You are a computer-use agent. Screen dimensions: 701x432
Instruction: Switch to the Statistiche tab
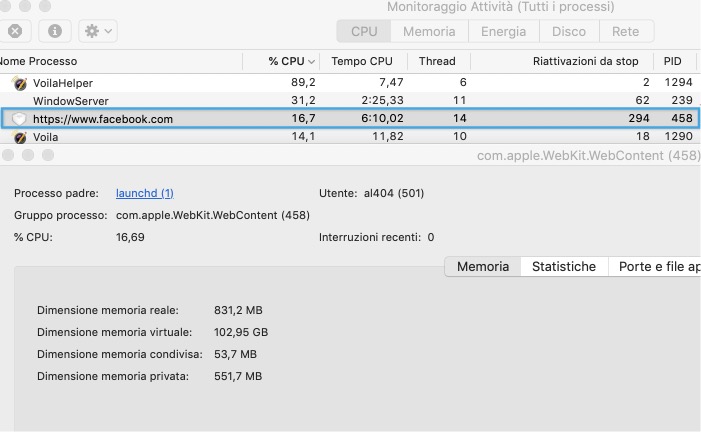click(x=564, y=267)
